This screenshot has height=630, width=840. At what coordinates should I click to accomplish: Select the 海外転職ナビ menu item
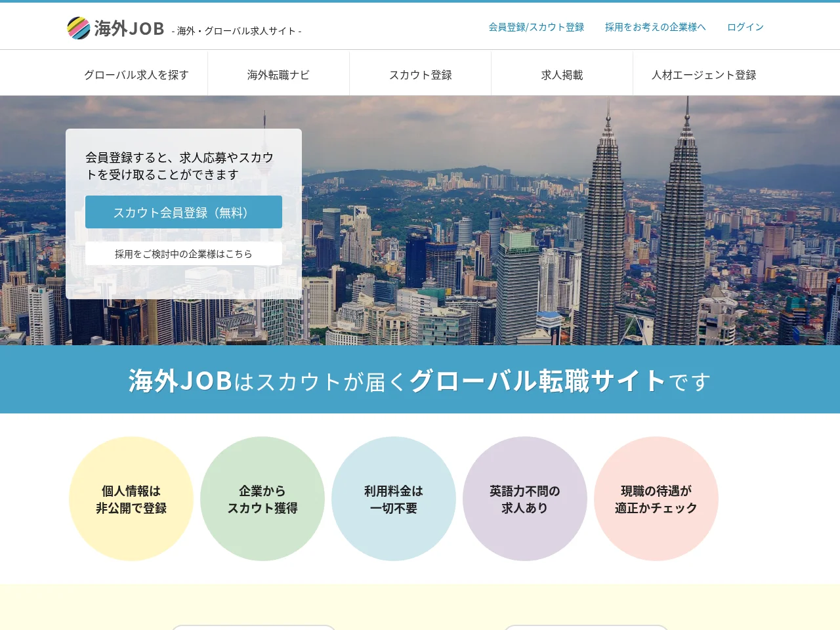(278, 75)
